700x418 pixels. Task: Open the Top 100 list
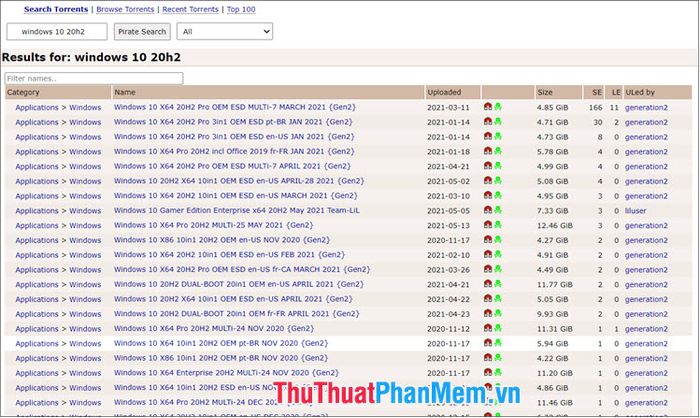(241, 9)
